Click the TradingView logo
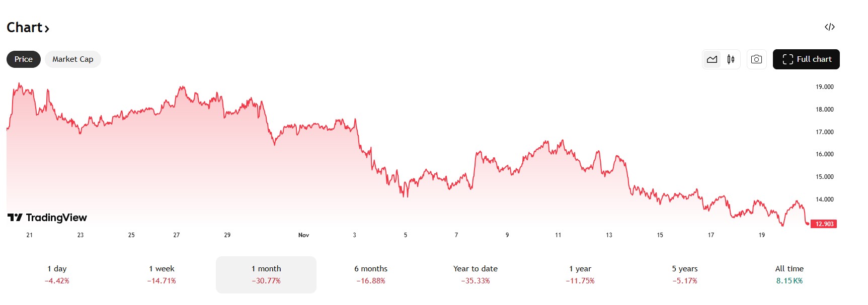 point(47,218)
